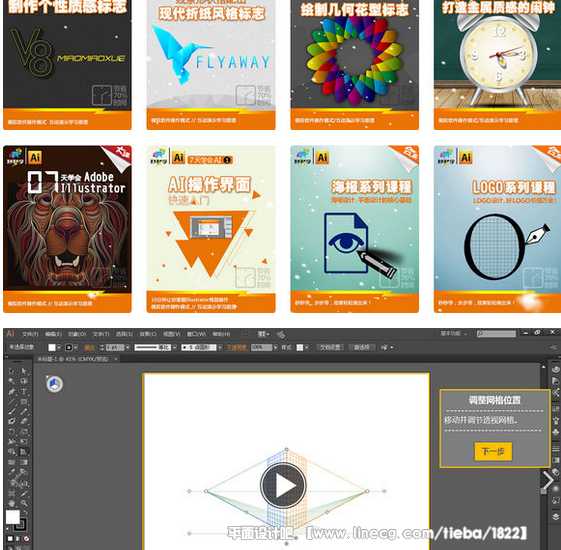Image resolution: width=561 pixels, height=550 pixels.
Task: Select the Pencil tool
Action: (x=24, y=411)
